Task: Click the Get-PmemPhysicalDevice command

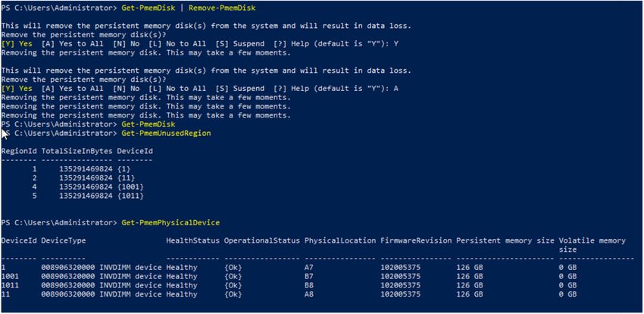Action: coord(170,222)
